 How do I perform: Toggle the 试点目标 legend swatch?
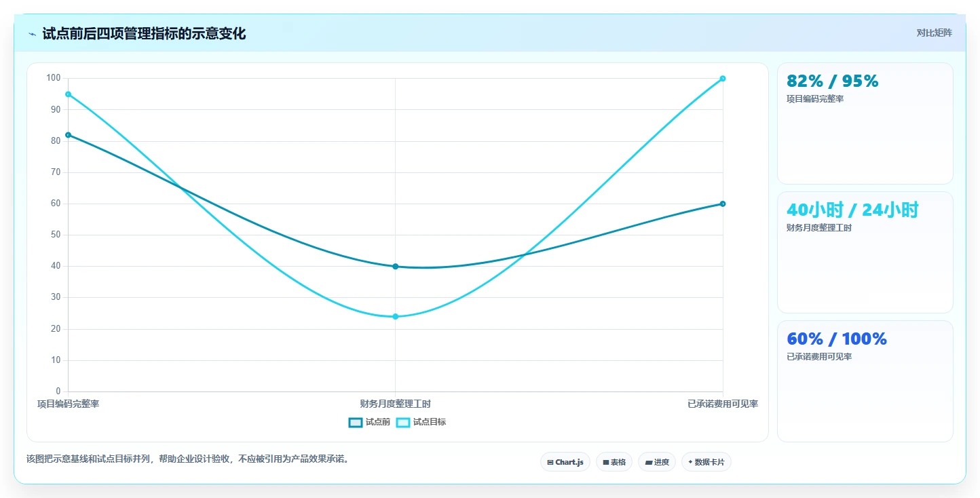[x=403, y=422]
